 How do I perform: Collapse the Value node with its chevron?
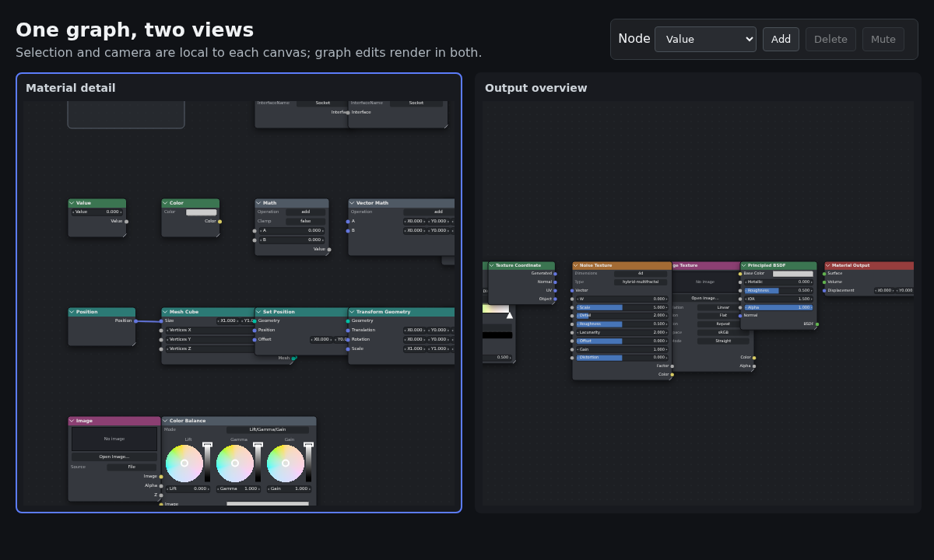point(72,203)
